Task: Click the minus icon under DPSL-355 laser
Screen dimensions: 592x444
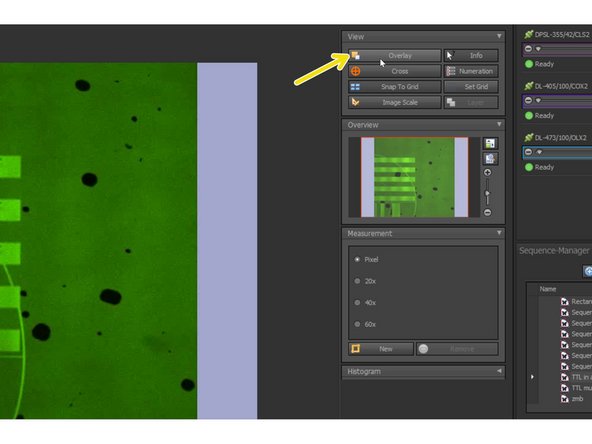Action: 528,49
